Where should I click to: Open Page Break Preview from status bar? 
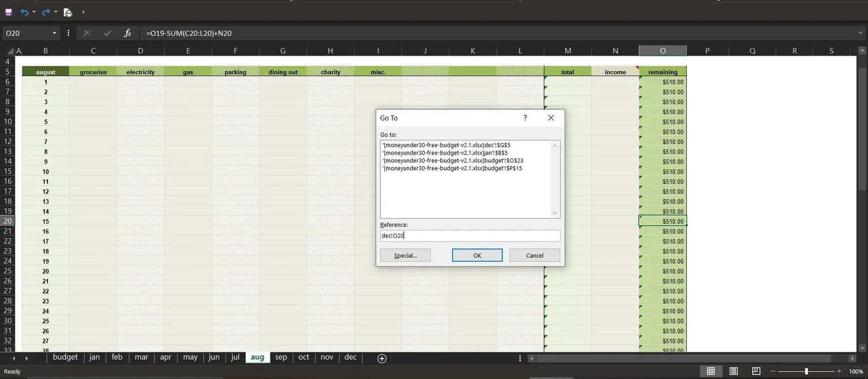756,371
